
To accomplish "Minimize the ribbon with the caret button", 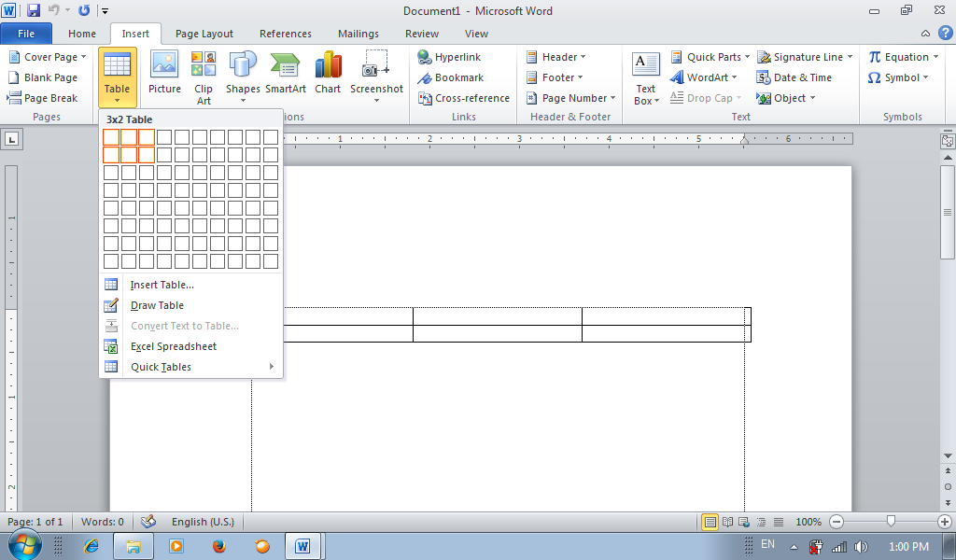I will click(925, 34).
